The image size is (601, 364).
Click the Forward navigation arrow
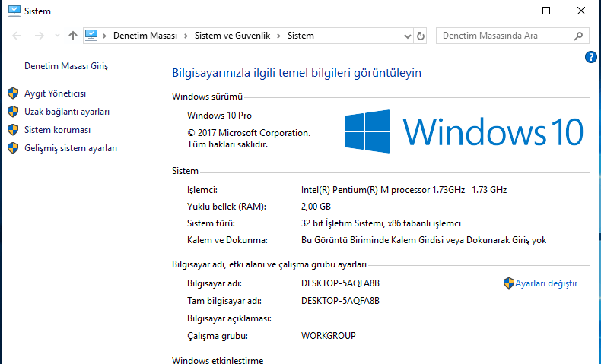[39, 36]
